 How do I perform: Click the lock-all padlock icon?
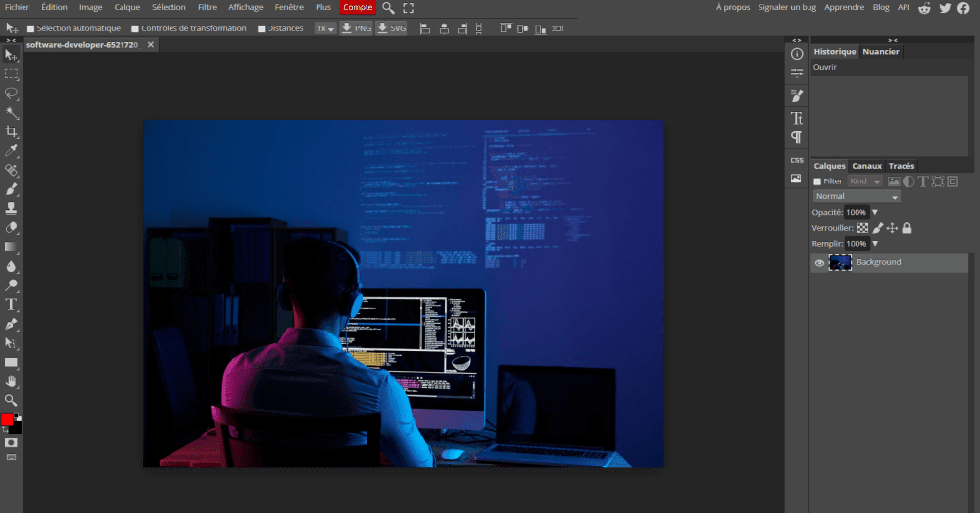906,228
